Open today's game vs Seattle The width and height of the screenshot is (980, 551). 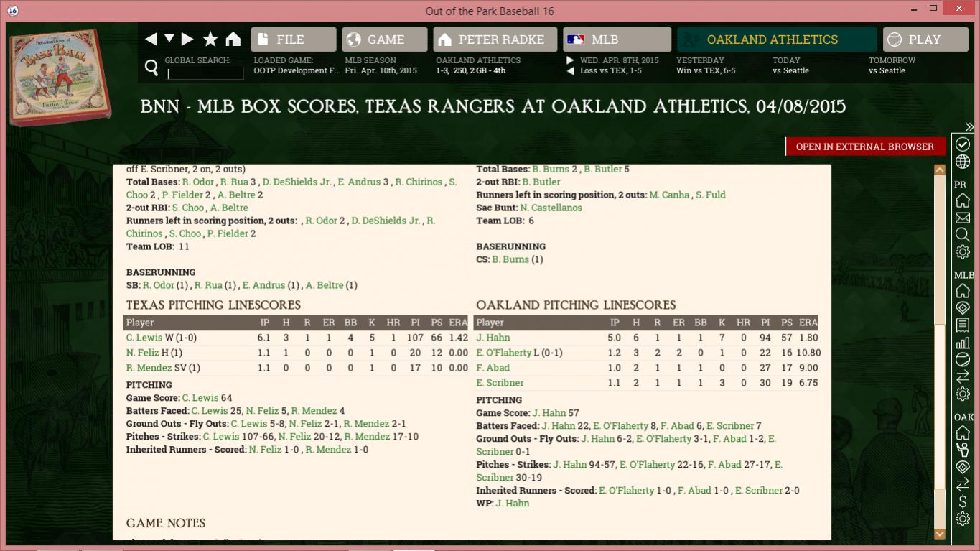pos(790,70)
